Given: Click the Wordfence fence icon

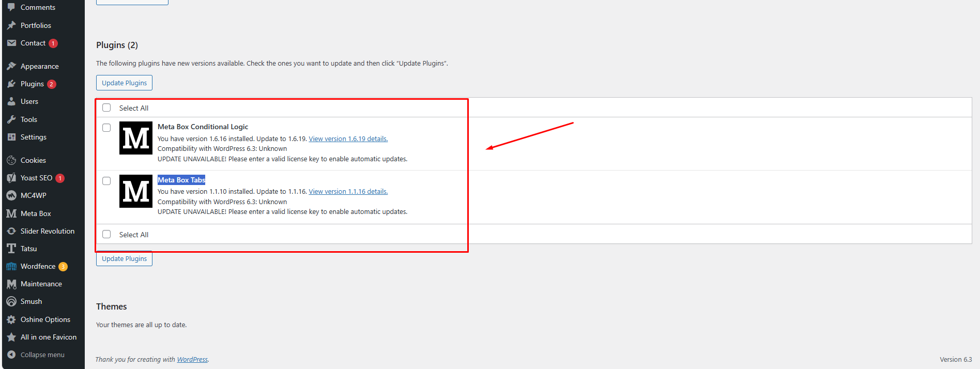Looking at the screenshot, I should coord(11,266).
